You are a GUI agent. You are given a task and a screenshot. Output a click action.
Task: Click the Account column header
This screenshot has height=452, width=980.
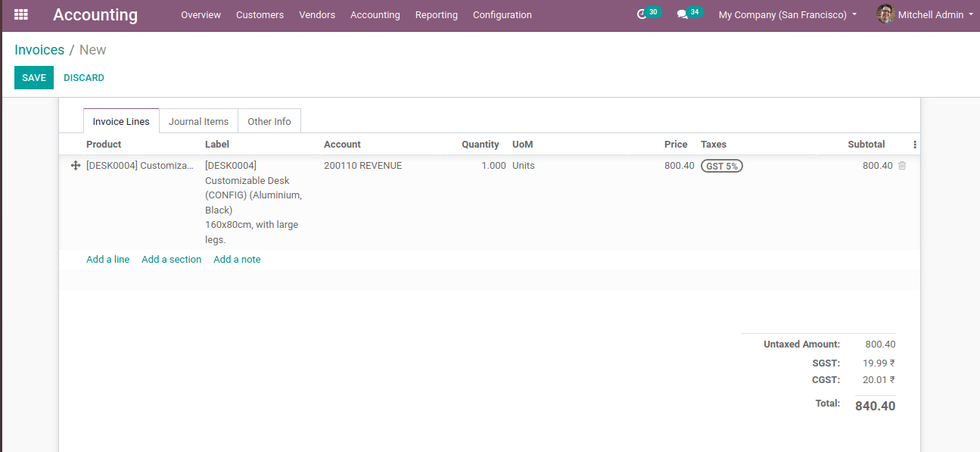click(342, 145)
